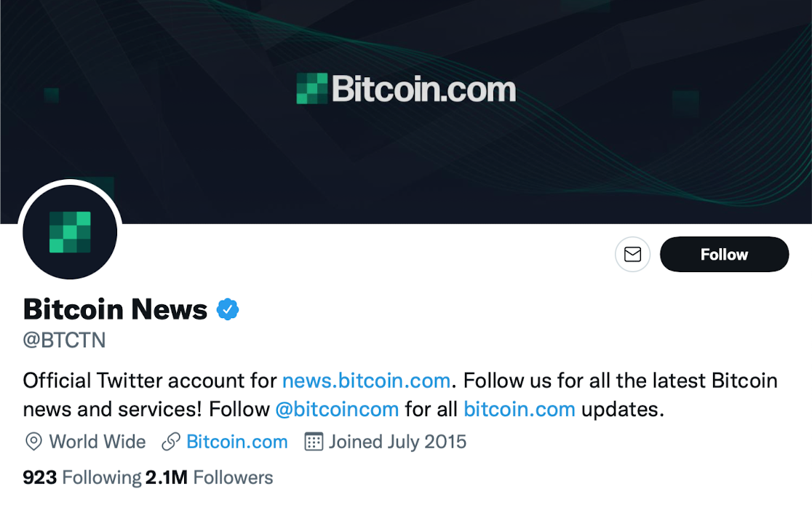Click the Bitcoin.com website link

(x=236, y=442)
